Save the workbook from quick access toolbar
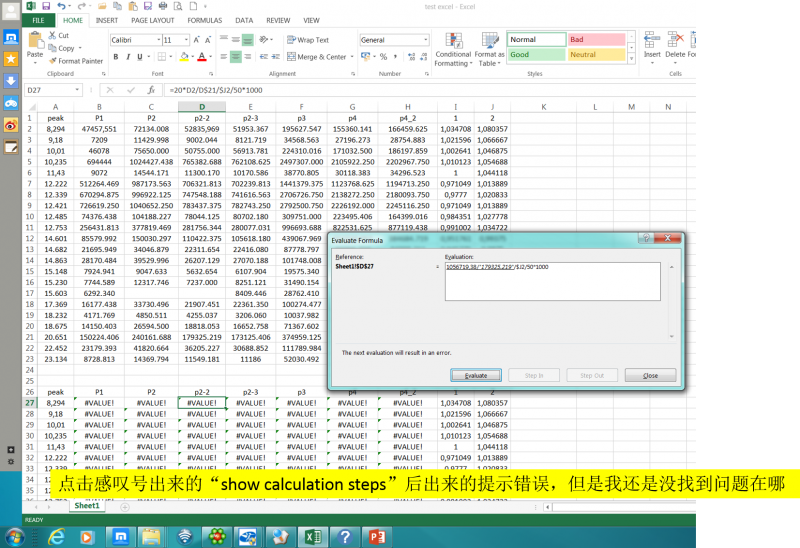This screenshot has height=548, width=800. coord(46,6)
